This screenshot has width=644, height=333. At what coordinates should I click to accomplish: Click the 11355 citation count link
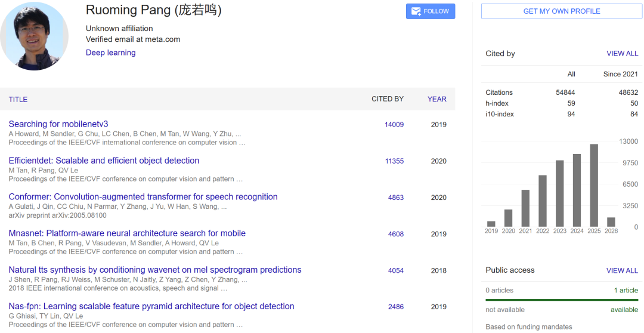click(394, 161)
